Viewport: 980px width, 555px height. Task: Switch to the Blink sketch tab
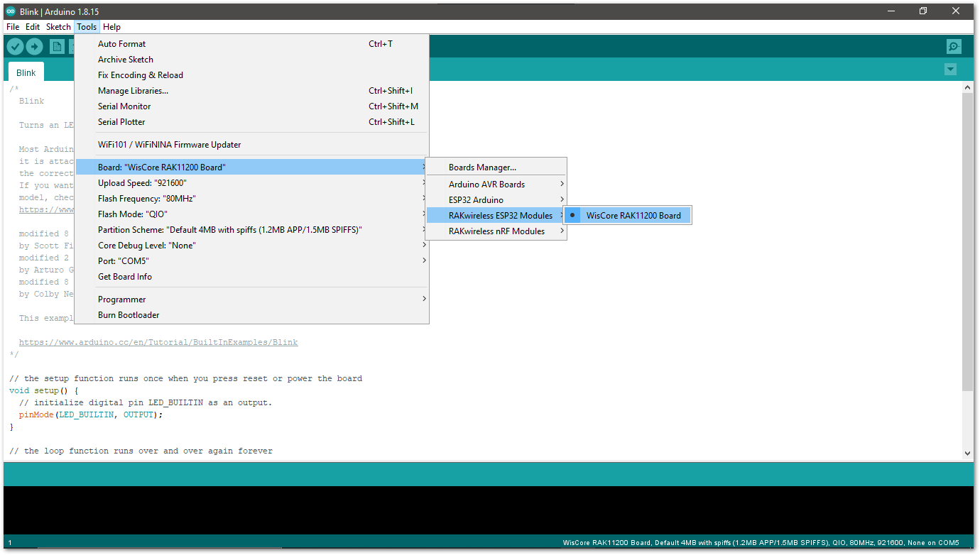point(26,72)
